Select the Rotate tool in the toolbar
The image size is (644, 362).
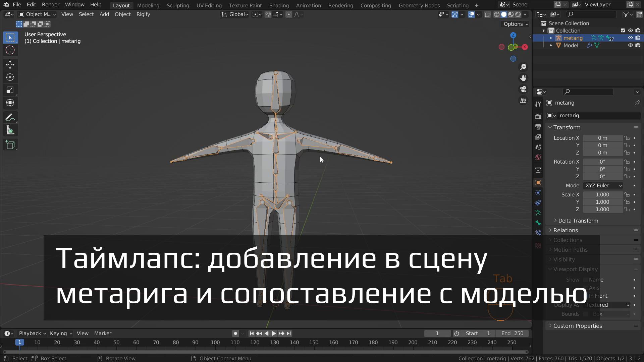(x=10, y=77)
